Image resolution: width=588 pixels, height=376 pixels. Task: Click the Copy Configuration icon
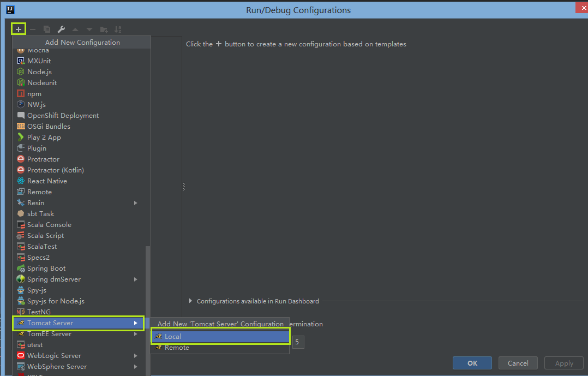[x=47, y=29]
